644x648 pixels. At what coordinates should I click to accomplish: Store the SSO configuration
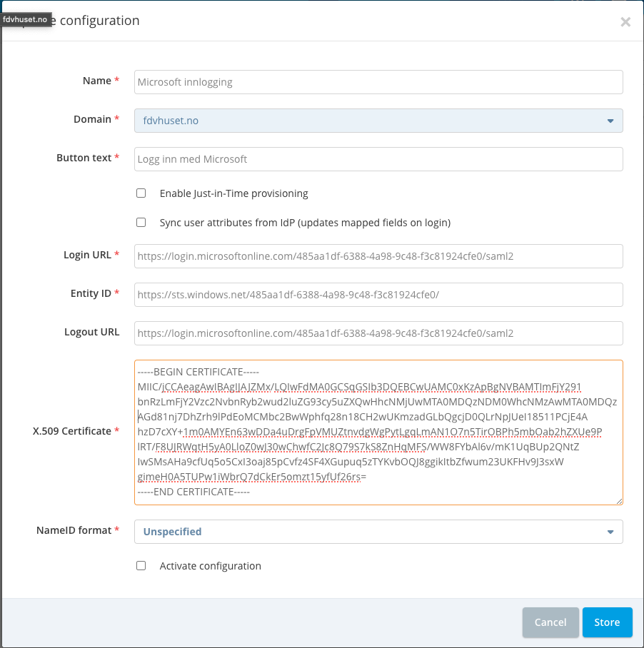point(607,622)
